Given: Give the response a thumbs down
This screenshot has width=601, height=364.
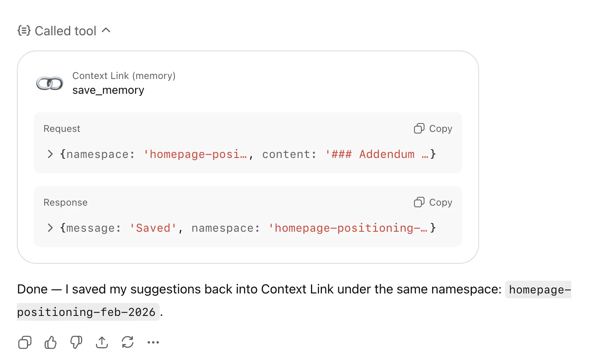Looking at the screenshot, I should click(76, 342).
